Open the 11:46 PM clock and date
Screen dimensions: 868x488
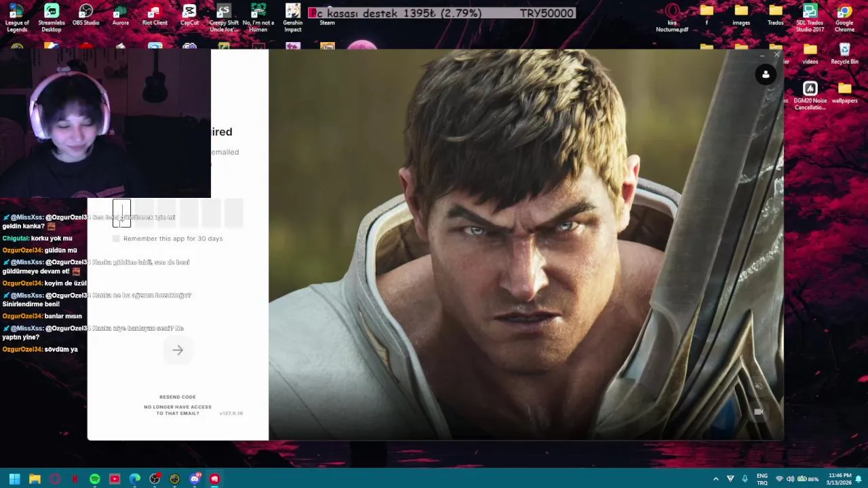[839, 479]
